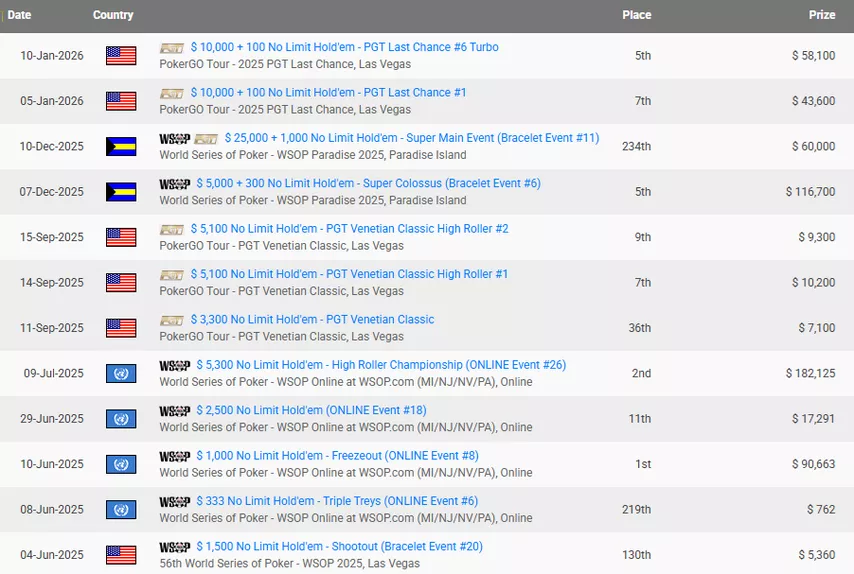Screen dimensions: 854x574
Task: Click the US flag in the 10-Jan-2026 row
Action: coord(121,56)
